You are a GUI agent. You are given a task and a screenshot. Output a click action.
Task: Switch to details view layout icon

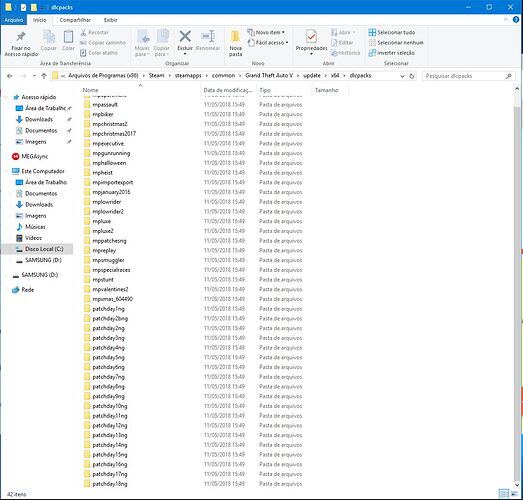tap(504, 493)
